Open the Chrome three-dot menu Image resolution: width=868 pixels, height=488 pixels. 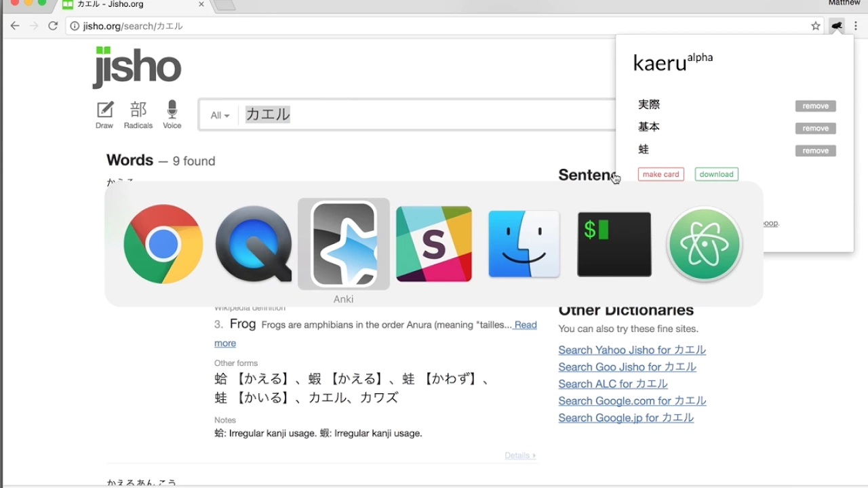(x=856, y=26)
